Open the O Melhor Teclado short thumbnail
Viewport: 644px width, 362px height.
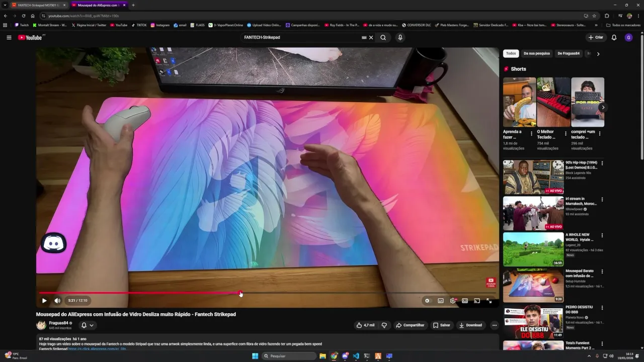553,102
